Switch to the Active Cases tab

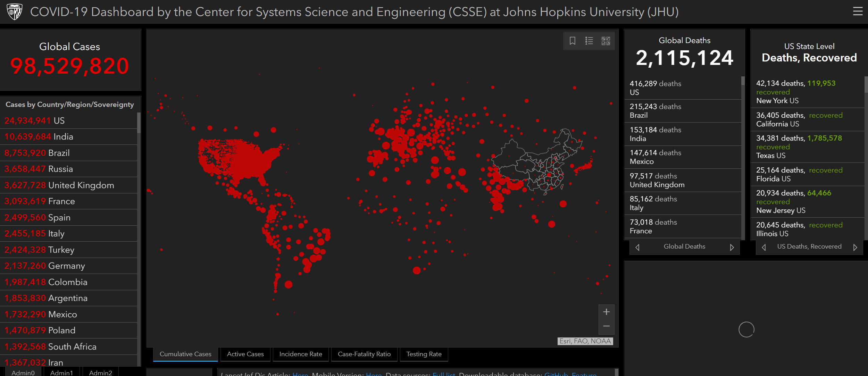245,354
